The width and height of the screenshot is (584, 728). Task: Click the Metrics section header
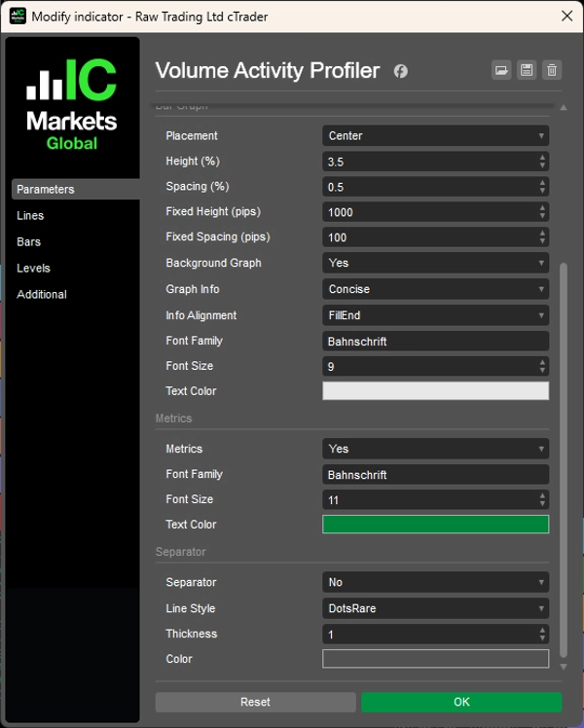173,419
